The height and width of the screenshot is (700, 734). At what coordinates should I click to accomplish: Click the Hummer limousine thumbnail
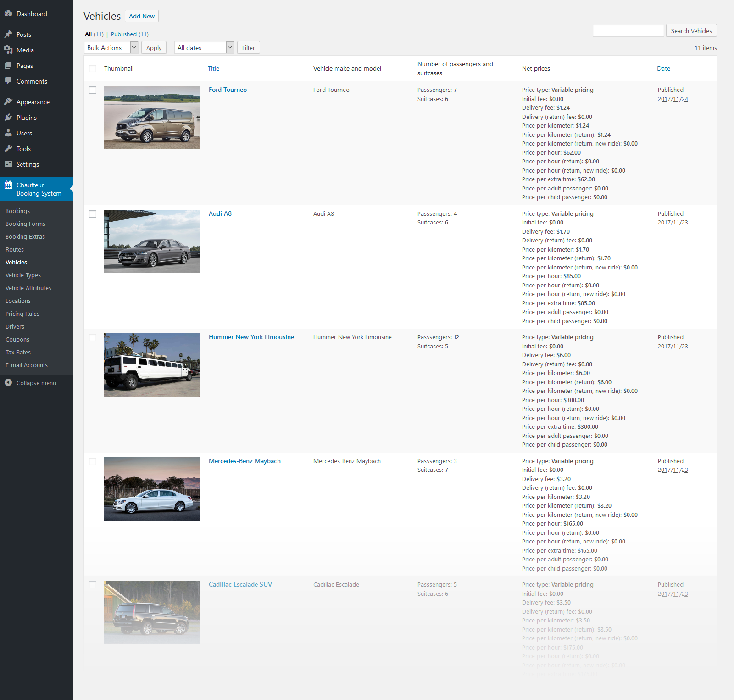point(152,365)
